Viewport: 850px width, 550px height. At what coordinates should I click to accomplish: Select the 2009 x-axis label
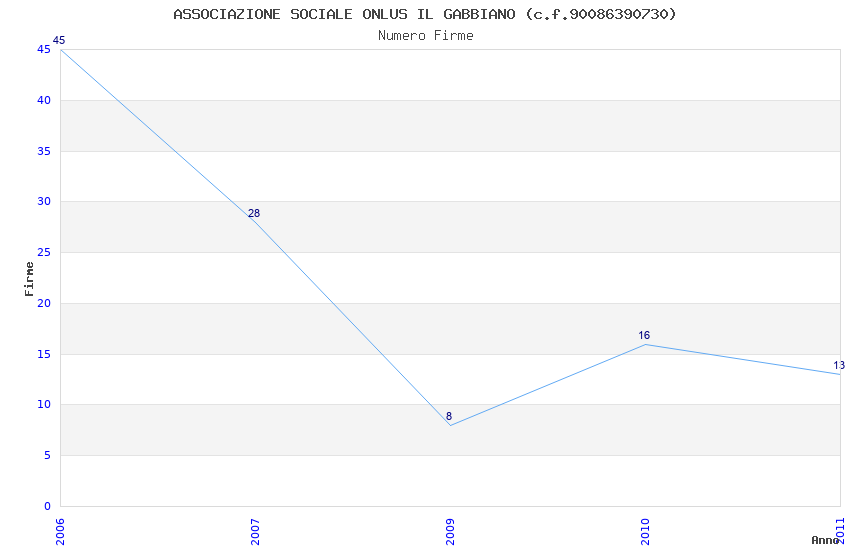pyautogui.click(x=450, y=532)
